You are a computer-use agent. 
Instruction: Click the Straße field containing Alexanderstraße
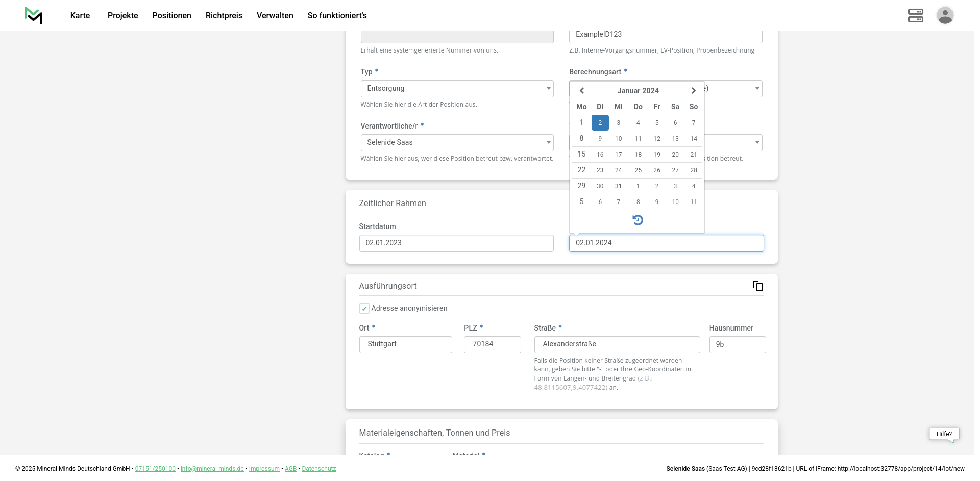click(x=617, y=344)
